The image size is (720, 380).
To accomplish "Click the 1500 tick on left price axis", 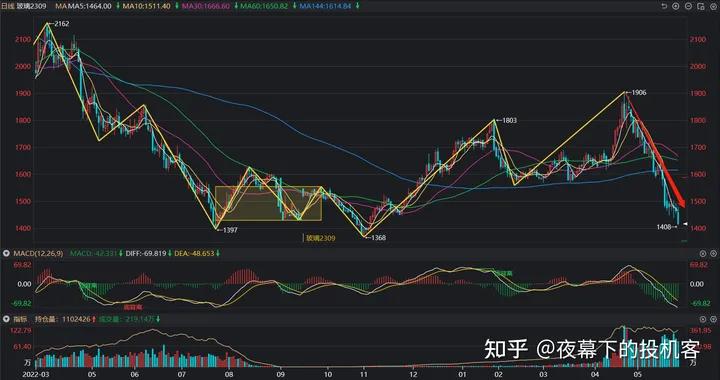I will 22,201.
